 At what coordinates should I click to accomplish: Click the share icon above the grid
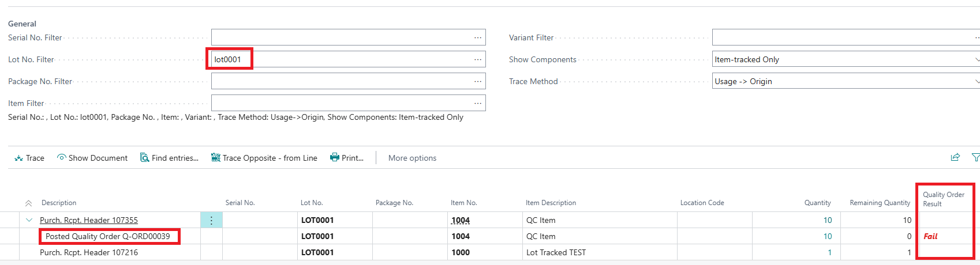(x=955, y=157)
